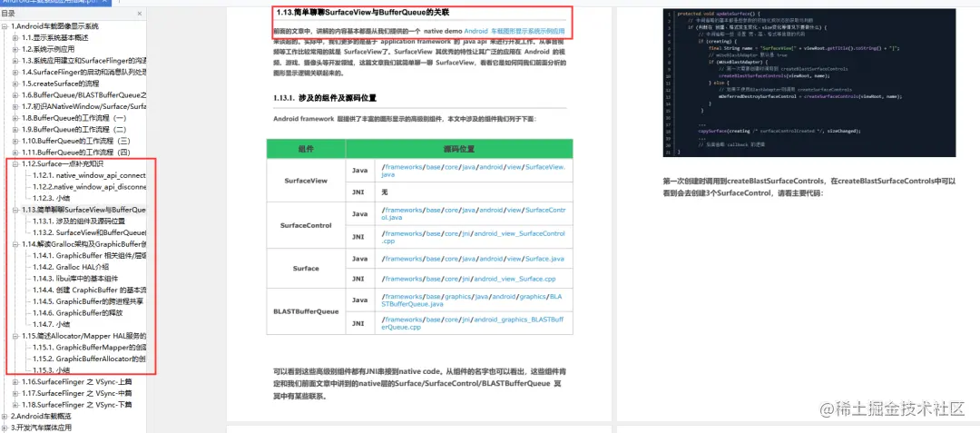Image resolution: width=980 pixels, height=433 pixels.
Task: Expand the 1.5.createSurface的流程 node
Action: (15, 84)
